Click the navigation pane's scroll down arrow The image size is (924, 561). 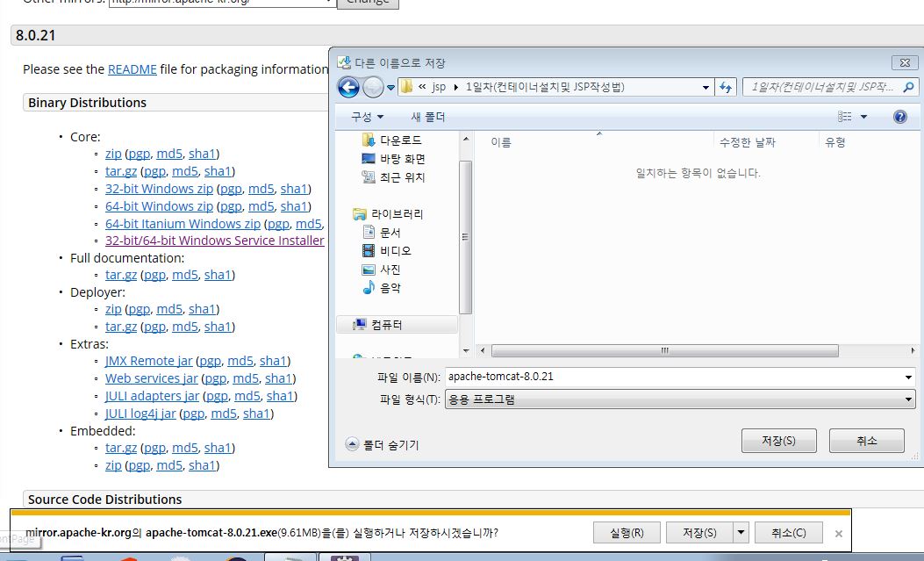tap(466, 350)
